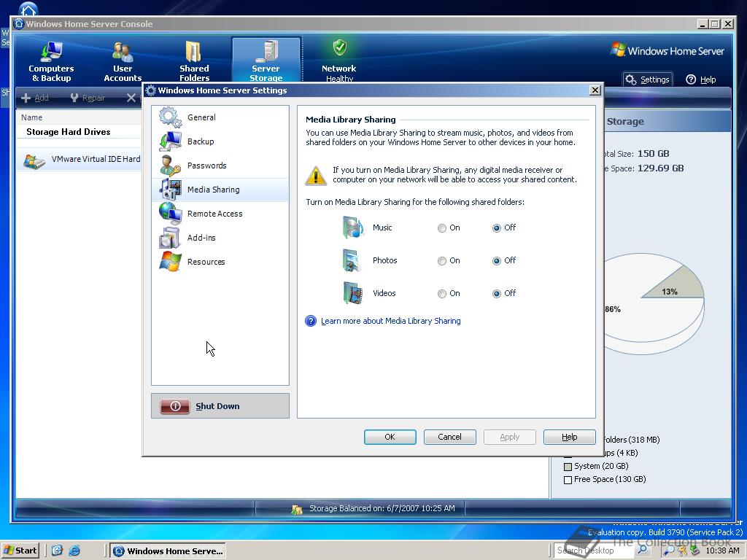Select Passwords settings category
Image resolution: width=747 pixels, height=560 pixels.
pyautogui.click(x=220, y=166)
